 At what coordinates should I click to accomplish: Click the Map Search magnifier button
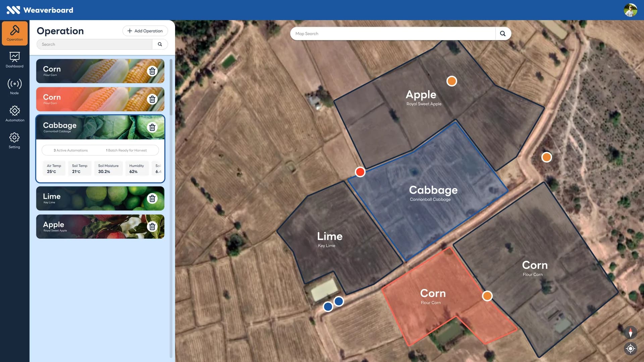click(503, 34)
